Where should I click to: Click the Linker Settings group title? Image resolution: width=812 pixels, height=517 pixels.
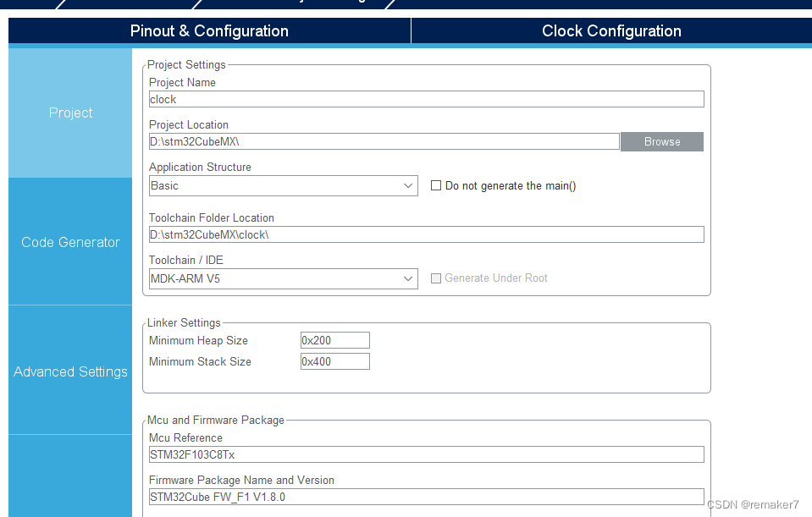[184, 323]
